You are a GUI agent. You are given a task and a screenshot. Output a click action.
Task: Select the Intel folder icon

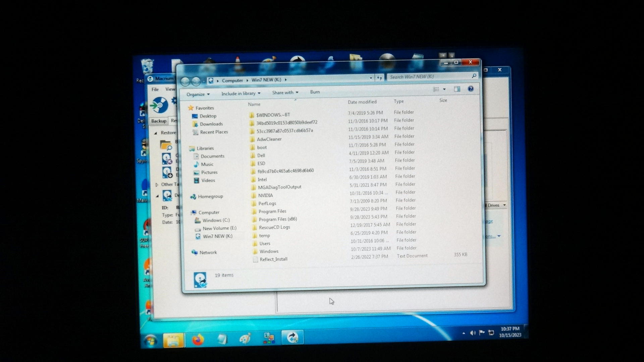point(254,180)
